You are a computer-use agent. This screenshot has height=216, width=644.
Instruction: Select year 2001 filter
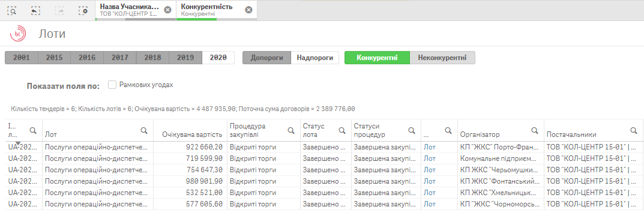click(x=22, y=58)
